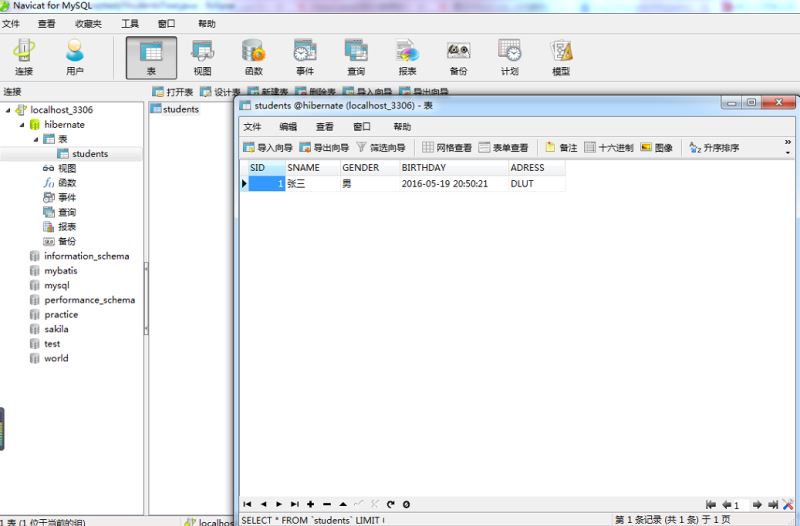Image resolution: width=800 pixels, height=526 pixels.
Task: Open 收藏夹 menu in main window
Action: [88, 24]
